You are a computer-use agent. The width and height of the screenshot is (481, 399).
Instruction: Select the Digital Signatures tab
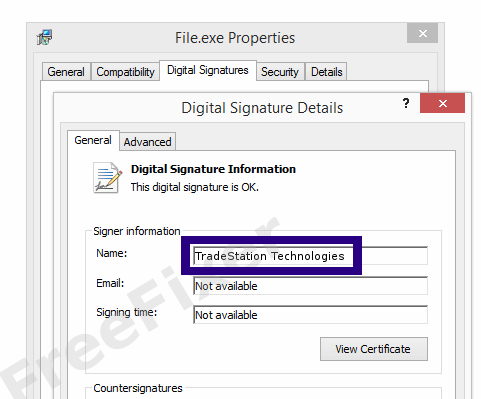[x=208, y=70]
